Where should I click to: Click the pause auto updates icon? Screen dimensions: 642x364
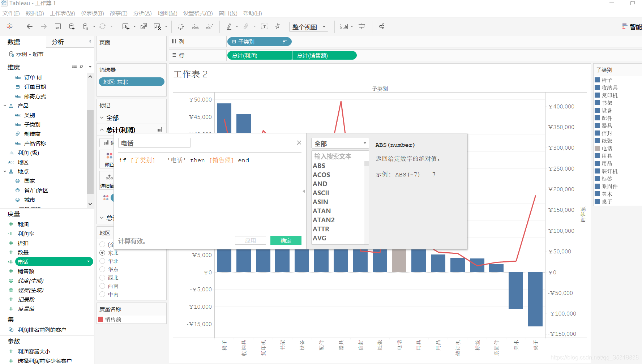click(x=85, y=26)
